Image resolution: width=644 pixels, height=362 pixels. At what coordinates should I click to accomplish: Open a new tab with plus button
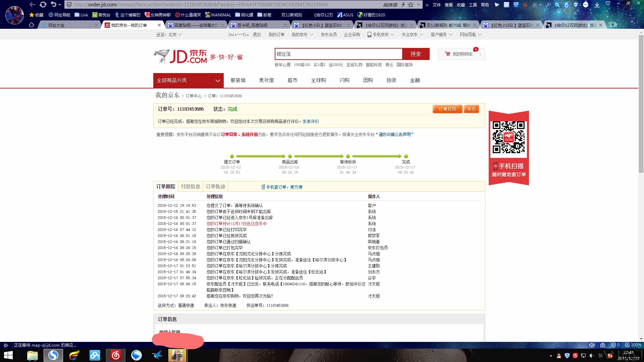click(613, 24)
